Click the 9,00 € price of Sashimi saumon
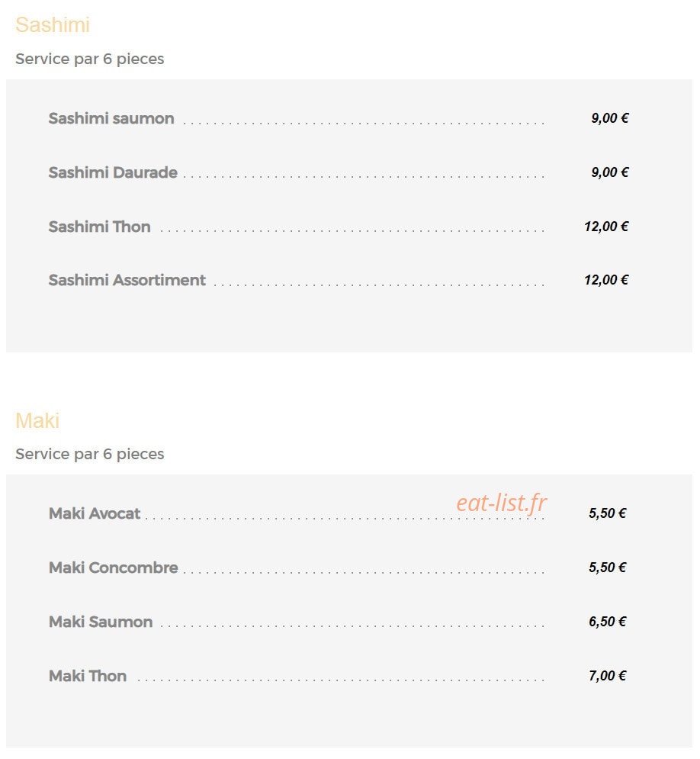The width and height of the screenshot is (700, 759). click(609, 118)
